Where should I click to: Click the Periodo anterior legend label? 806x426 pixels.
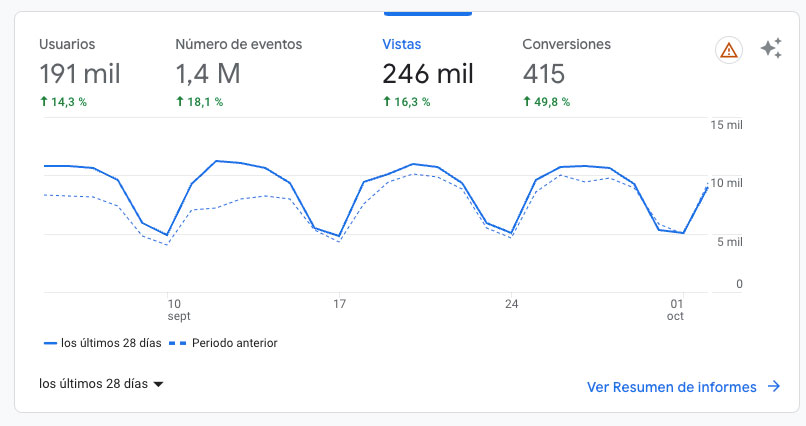coord(234,343)
